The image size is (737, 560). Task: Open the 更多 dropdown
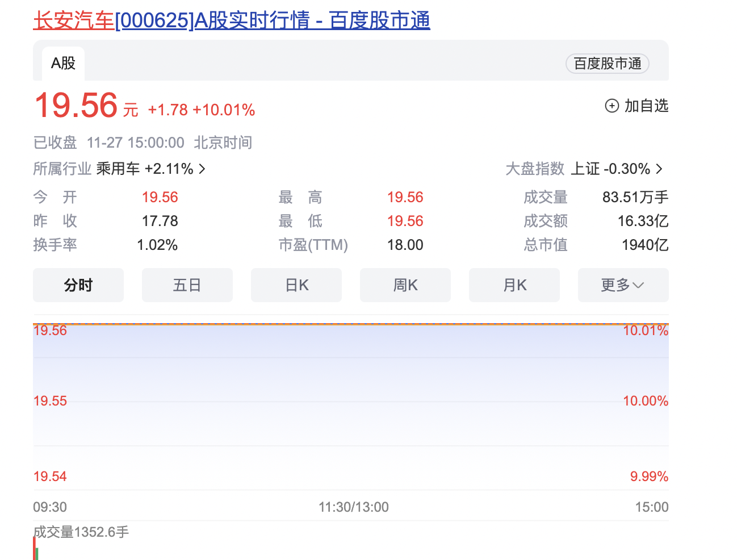tap(623, 285)
